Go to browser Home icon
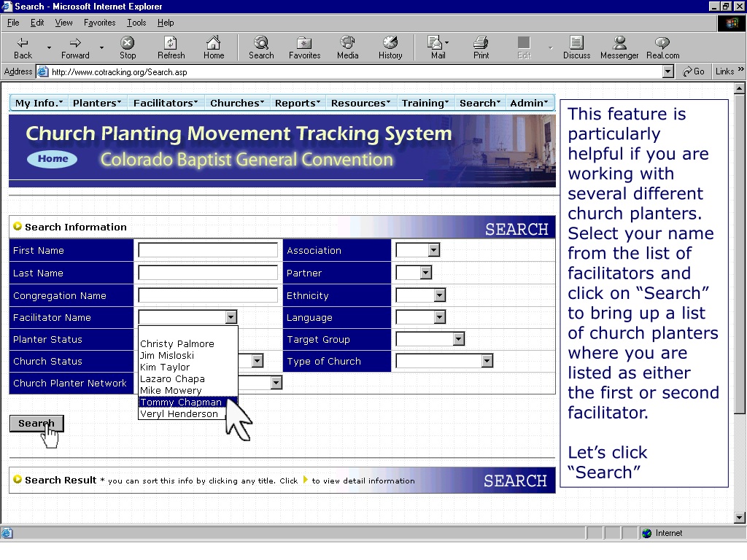Screen dimensions: 747x560 [214, 47]
